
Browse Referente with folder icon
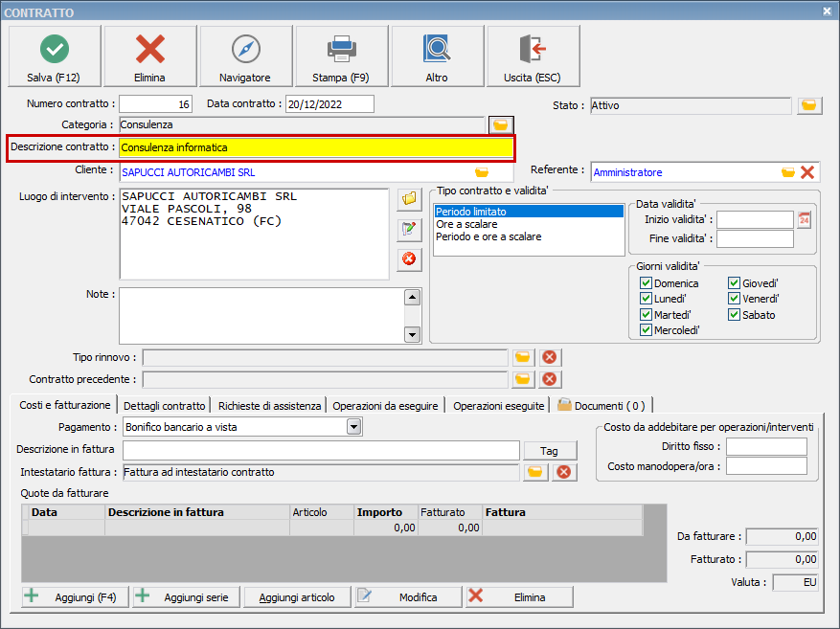pos(788,172)
